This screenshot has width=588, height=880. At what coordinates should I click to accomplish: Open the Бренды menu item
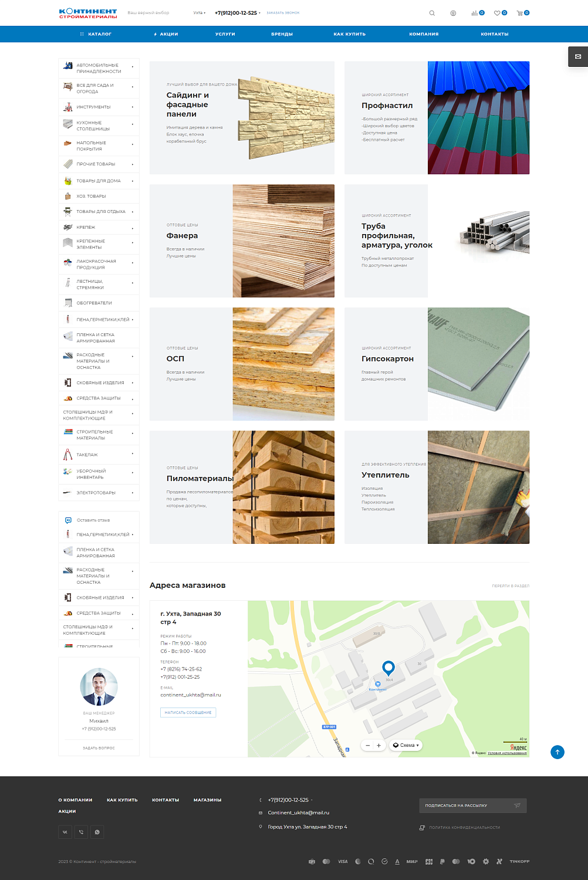click(282, 34)
